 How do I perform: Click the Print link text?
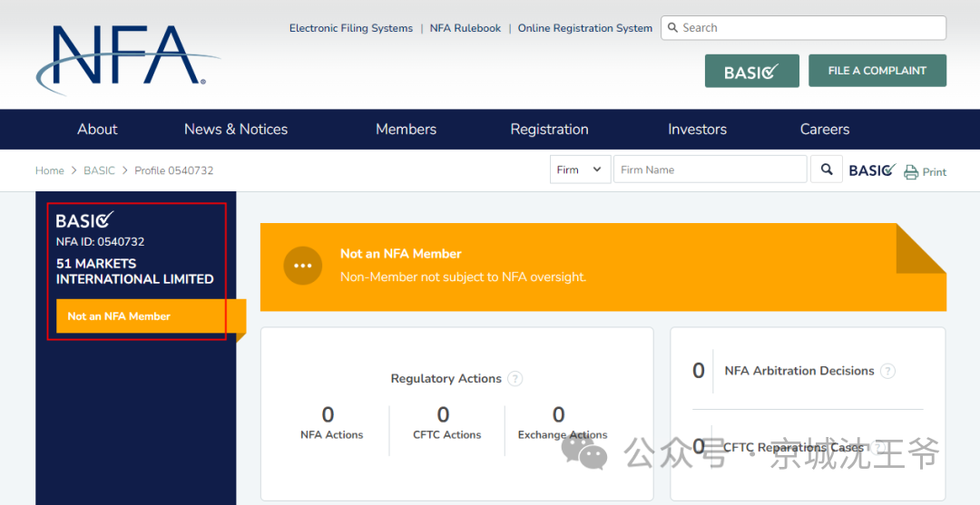tap(935, 172)
